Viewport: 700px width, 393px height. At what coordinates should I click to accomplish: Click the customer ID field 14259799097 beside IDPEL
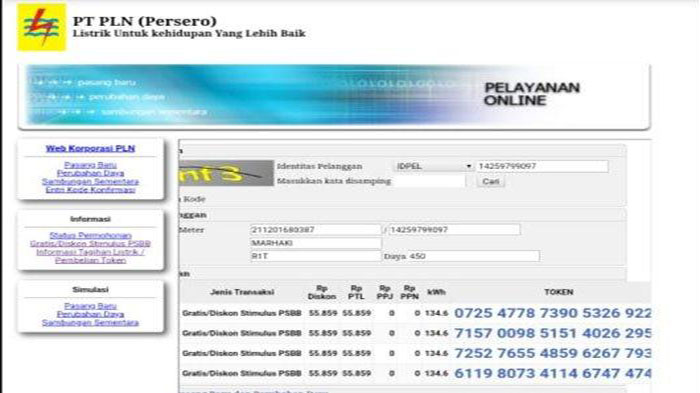tap(542, 166)
